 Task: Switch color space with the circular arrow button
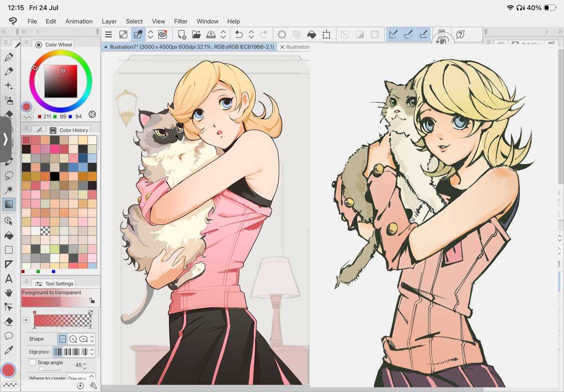(x=92, y=114)
